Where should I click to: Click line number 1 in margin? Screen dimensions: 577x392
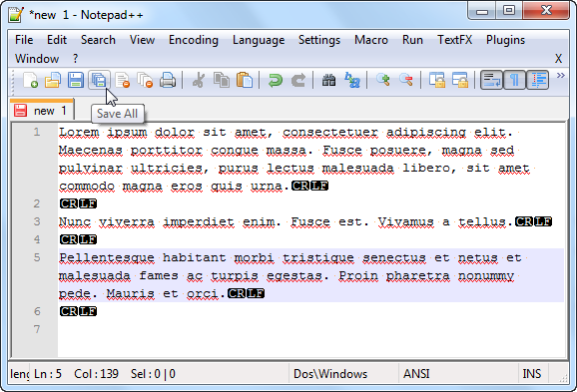pos(36,132)
